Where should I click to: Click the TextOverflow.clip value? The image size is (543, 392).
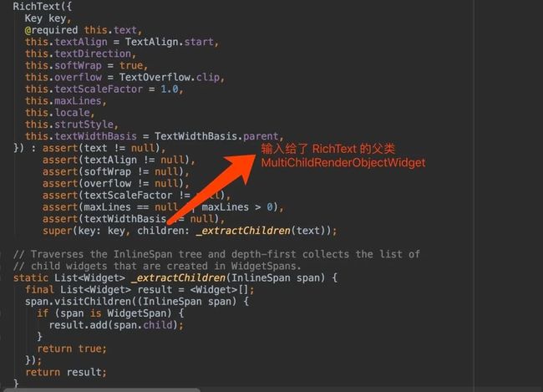[170, 77]
